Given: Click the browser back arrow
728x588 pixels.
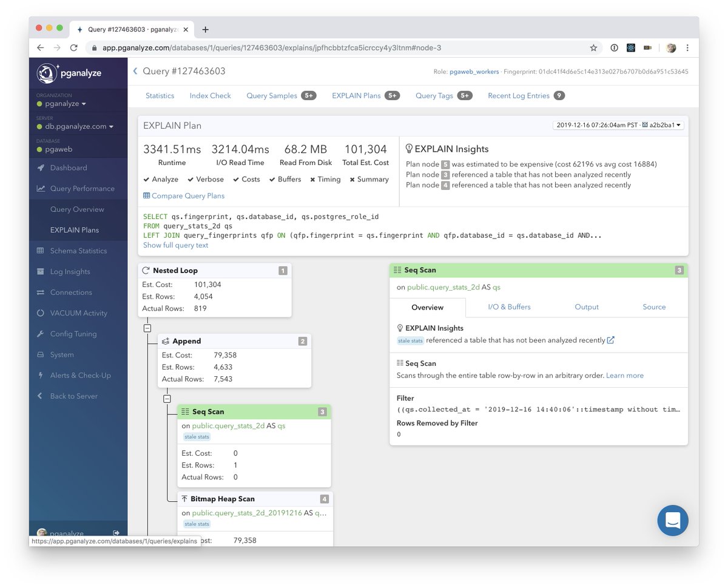Looking at the screenshot, I should [x=40, y=47].
